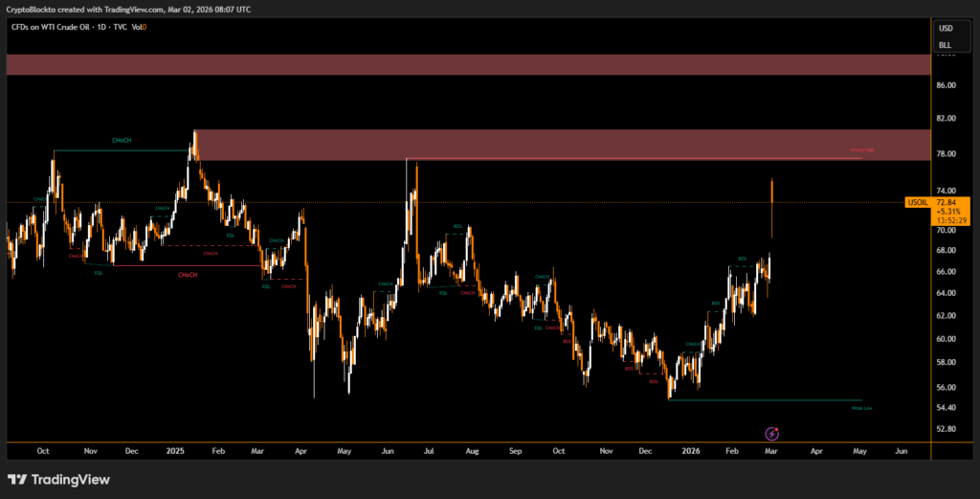The image size is (980, 499).
Task: Click the purple lightning event icon
Action: coord(773,434)
